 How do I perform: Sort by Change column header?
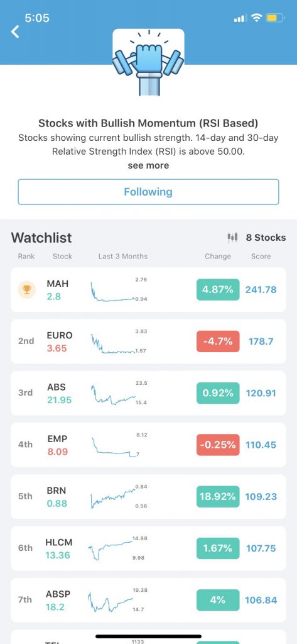(x=218, y=257)
